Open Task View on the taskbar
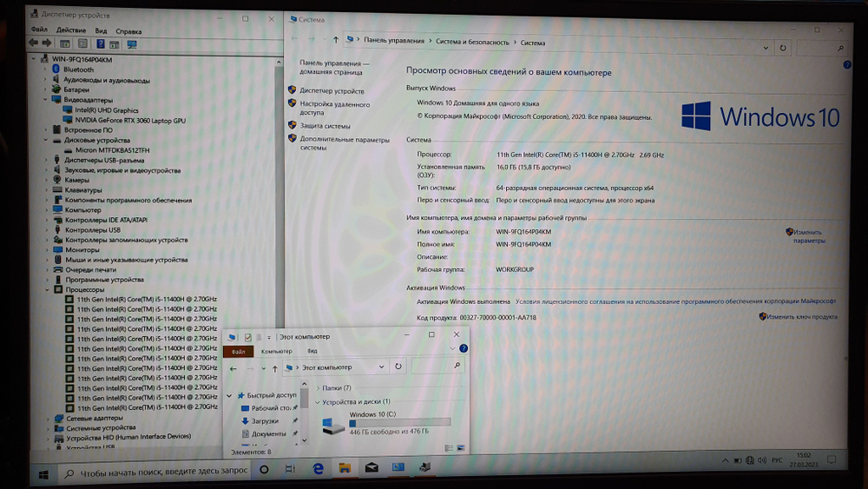868x489 pixels. coord(290,469)
